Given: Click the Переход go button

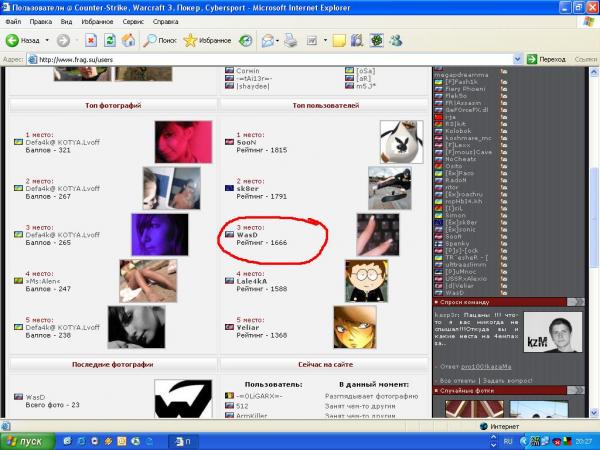Looking at the screenshot, I should click(x=546, y=59).
